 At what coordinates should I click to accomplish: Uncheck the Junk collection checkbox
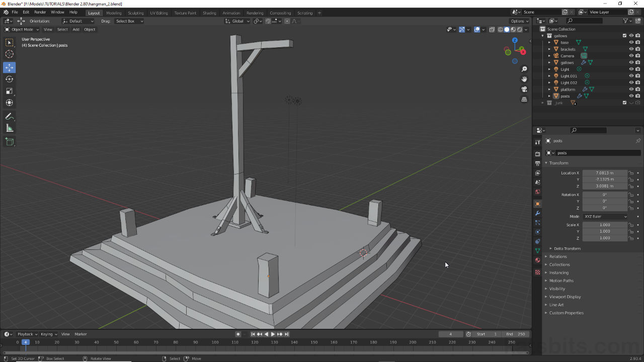pos(624,103)
